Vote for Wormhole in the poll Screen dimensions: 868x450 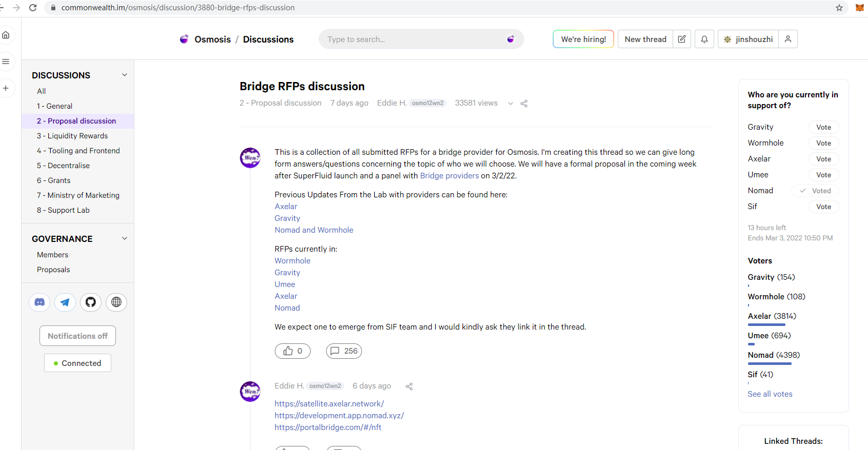(824, 143)
